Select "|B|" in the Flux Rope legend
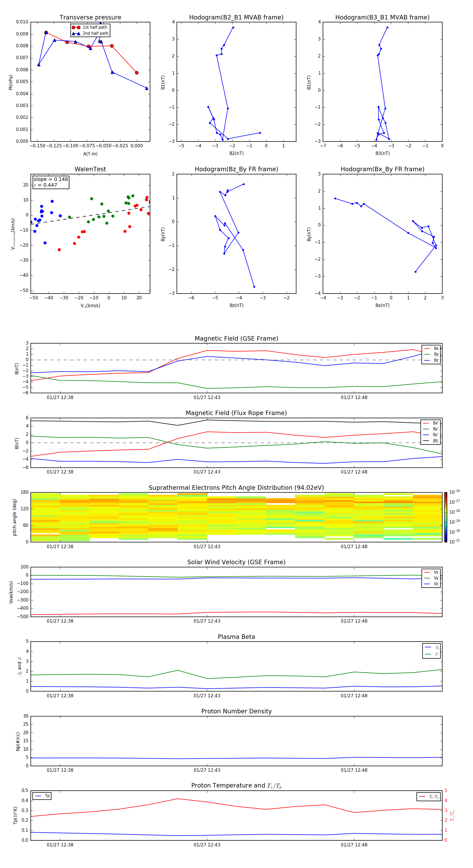The width and height of the screenshot is (473, 868). click(x=431, y=441)
